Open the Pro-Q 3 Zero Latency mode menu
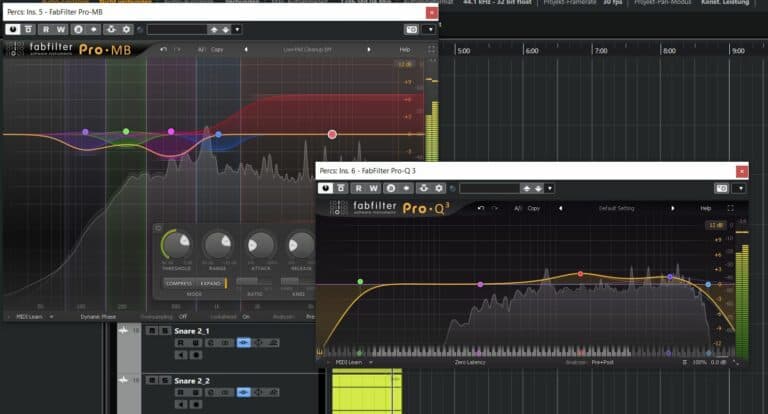768x414 pixels. (470, 363)
